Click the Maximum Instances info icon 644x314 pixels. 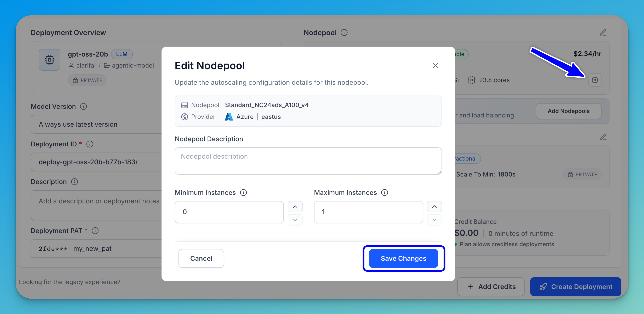click(384, 193)
